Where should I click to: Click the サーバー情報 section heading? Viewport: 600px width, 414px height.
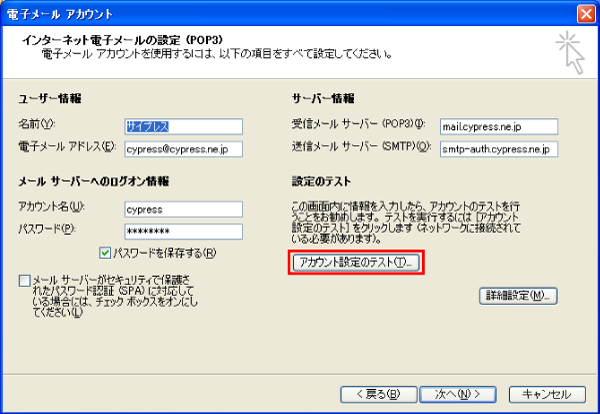coord(323,99)
